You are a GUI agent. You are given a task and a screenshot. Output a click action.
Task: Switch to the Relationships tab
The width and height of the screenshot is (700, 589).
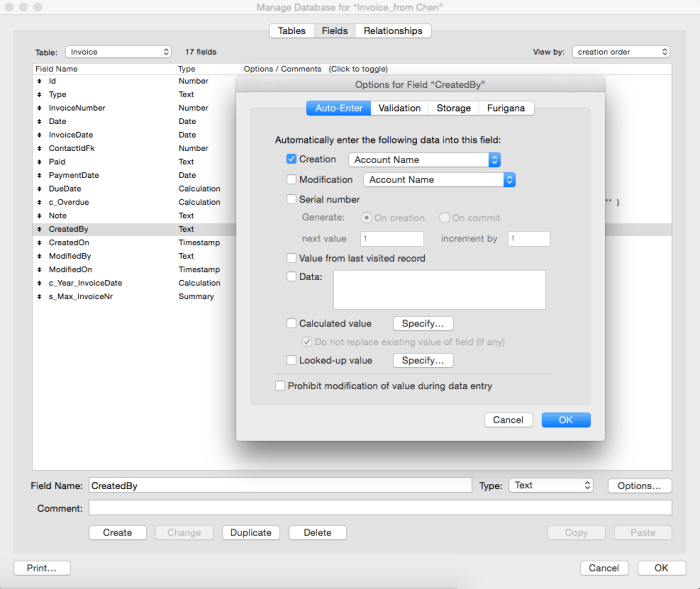(393, 31)
